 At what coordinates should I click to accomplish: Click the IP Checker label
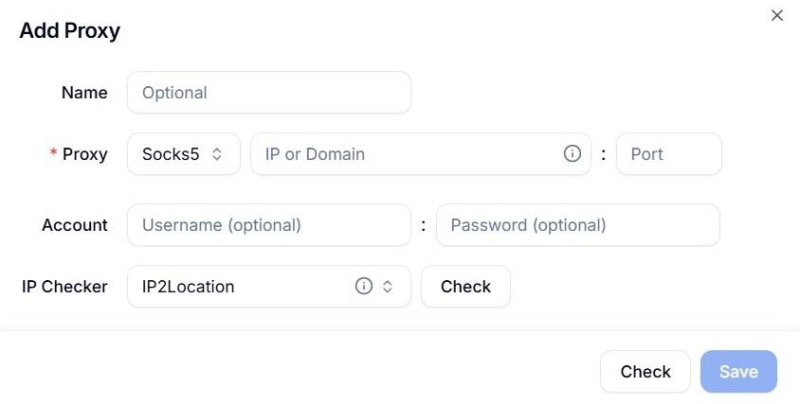click(64, 287)
